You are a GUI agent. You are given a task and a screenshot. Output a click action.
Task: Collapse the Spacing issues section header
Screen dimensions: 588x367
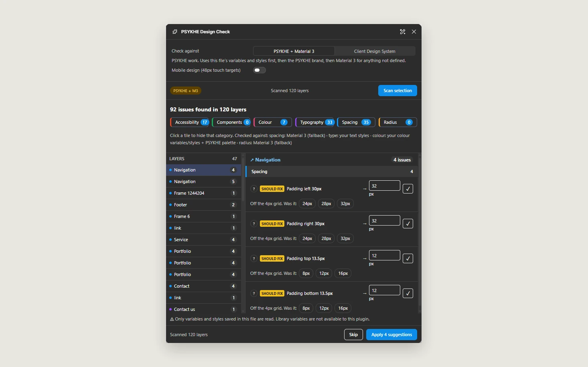click(x=332, y=171)
